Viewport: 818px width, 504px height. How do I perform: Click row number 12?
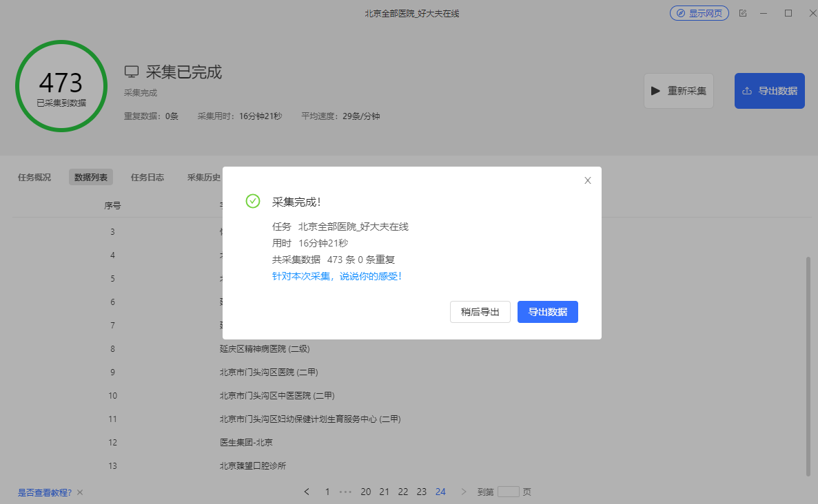112,443
